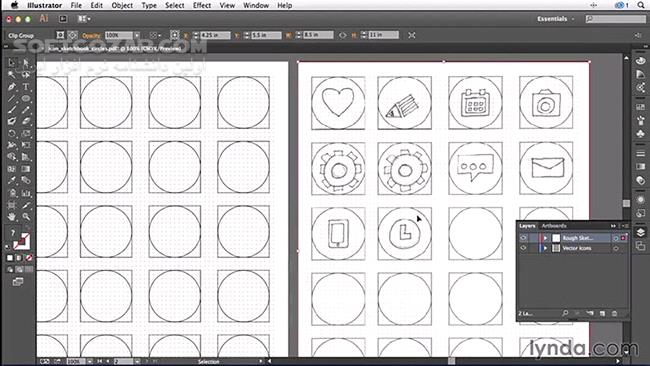Open the Apple menu

14,5
